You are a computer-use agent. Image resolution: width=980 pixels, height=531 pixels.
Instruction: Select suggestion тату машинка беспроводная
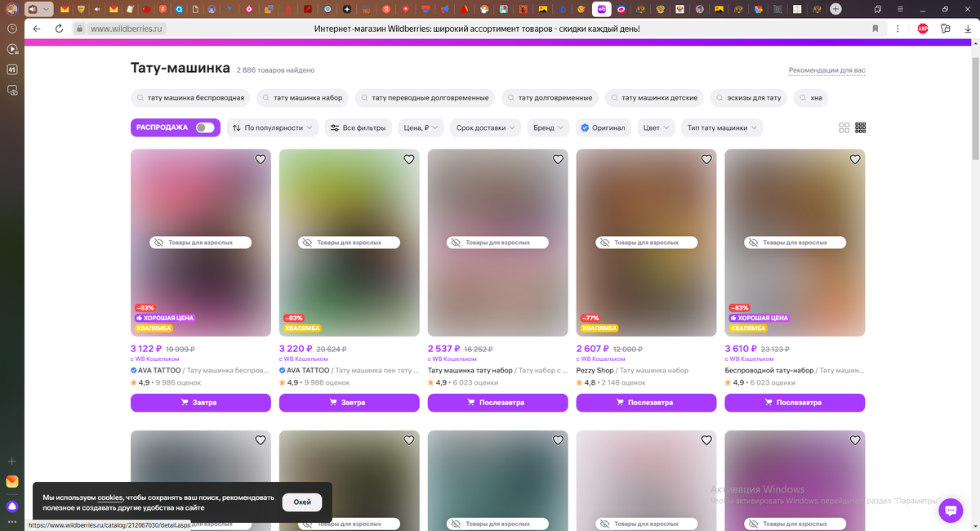[191, 98]
